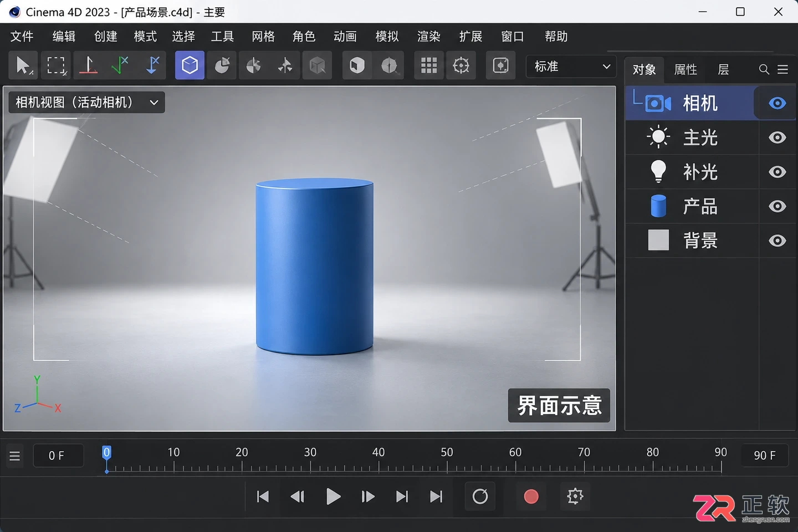Viewport: 798px width, 532px height.
Task: Click the half-shaded hexagon display icon
Action: (x=389, y=65)
